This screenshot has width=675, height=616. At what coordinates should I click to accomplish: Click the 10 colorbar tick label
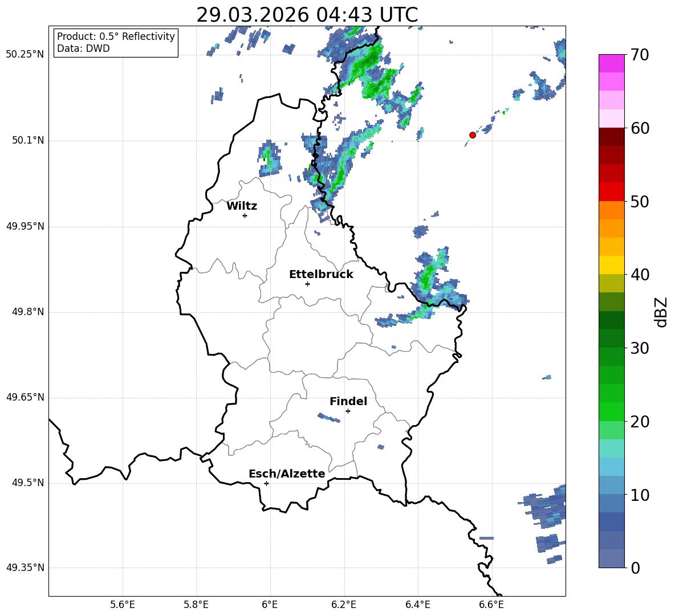point(640,495)
